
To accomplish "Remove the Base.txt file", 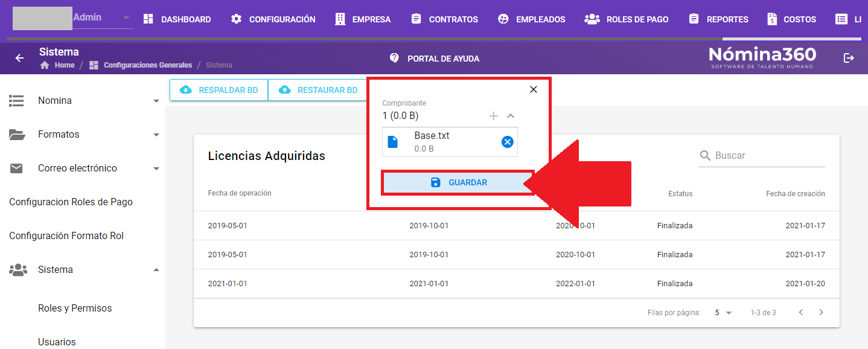I will [508, 142].
